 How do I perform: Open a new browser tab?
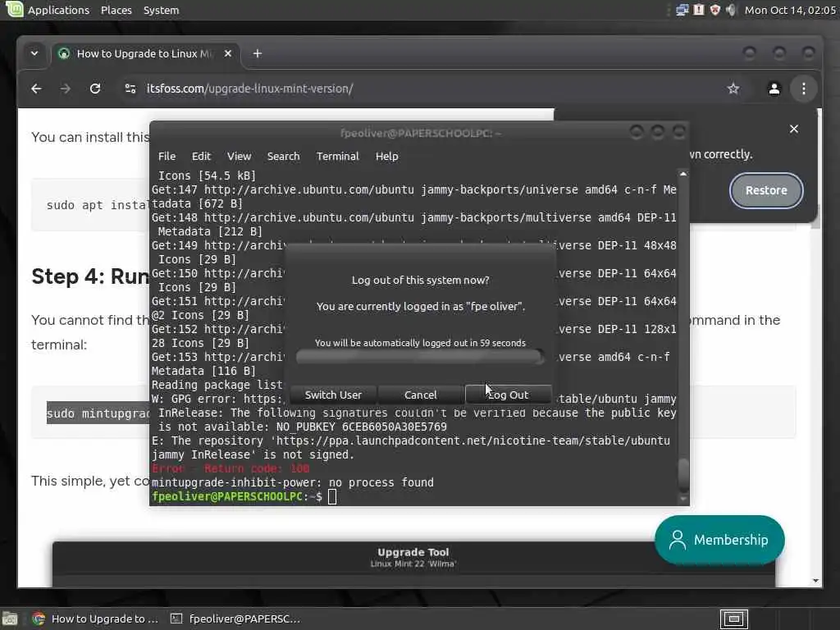pos(257,53)
